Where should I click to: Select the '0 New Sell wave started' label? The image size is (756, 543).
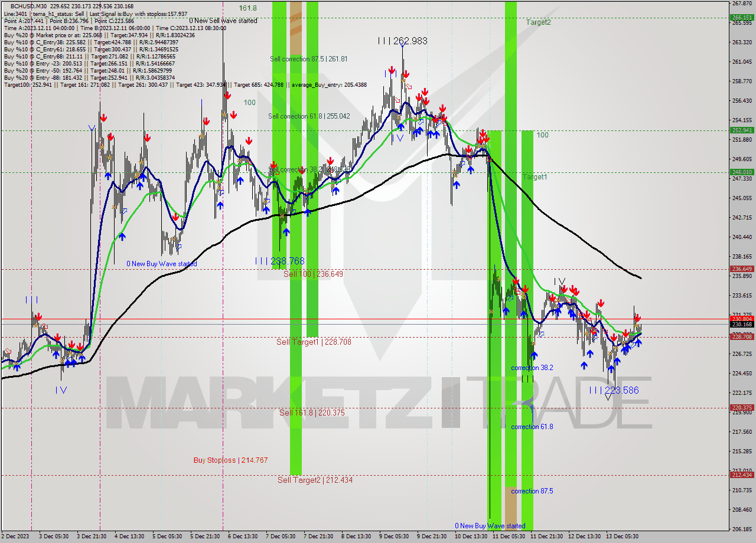tap(223, 21)
